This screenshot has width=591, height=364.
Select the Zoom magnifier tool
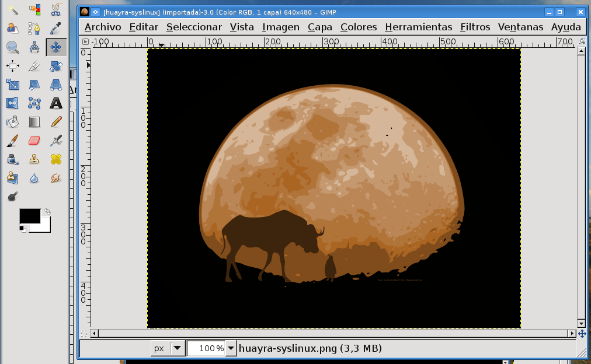pyautogui.click(x=12, y=47)
